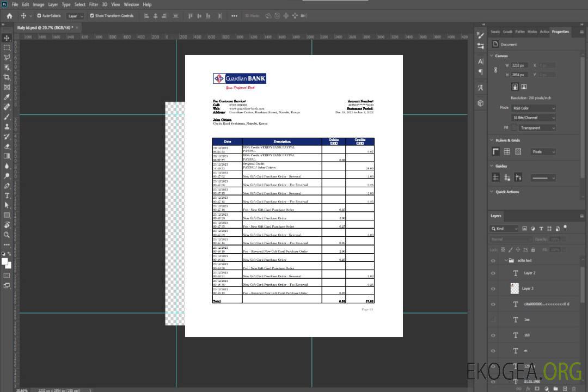This screenshot has width=588, height=392.
Task: Select the Path Selection arrow tool
Action: [7, 205]
